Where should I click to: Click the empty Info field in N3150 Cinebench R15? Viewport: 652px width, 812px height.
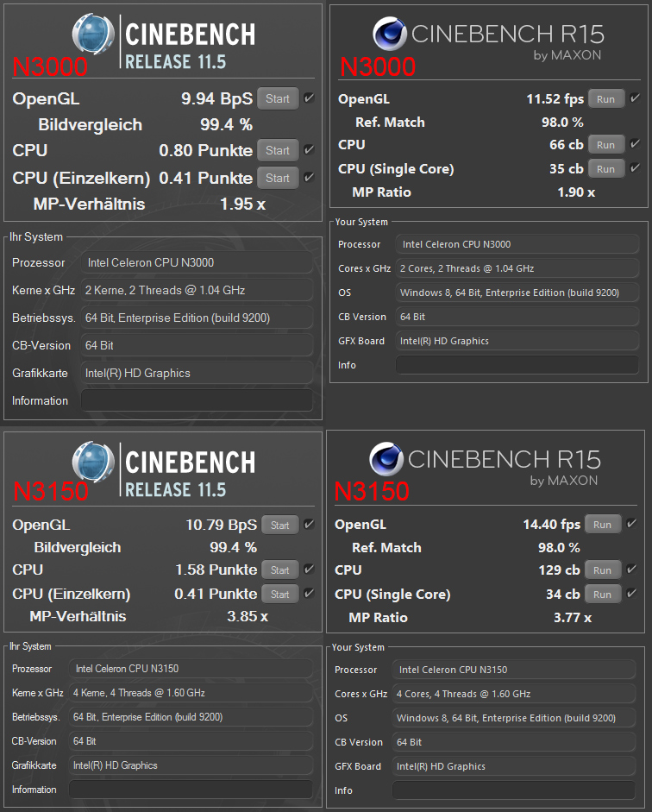(x=514, y=790)
